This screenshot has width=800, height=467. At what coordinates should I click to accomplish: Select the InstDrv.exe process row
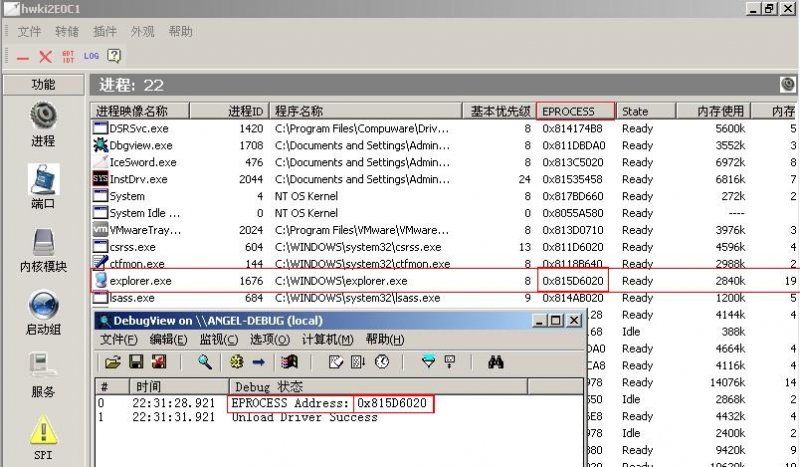445,179
